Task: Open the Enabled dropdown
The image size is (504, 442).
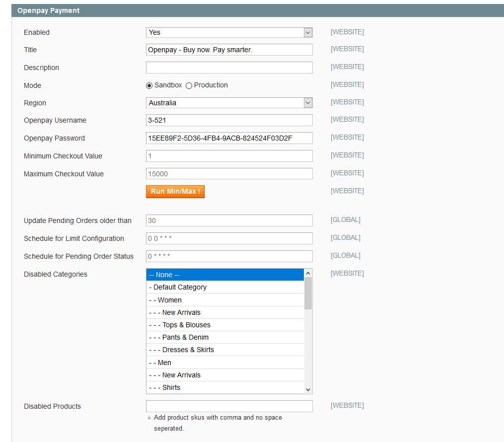Action: [229, 32]
